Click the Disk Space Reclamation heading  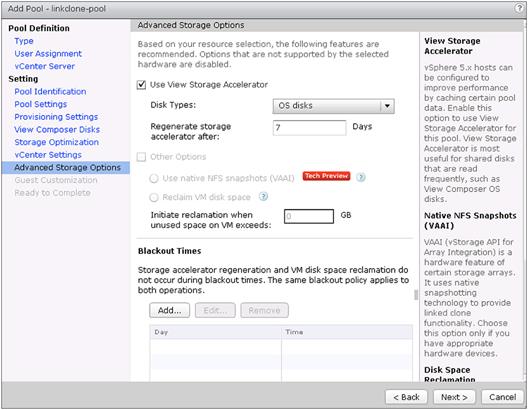click(x=450, y=374)
